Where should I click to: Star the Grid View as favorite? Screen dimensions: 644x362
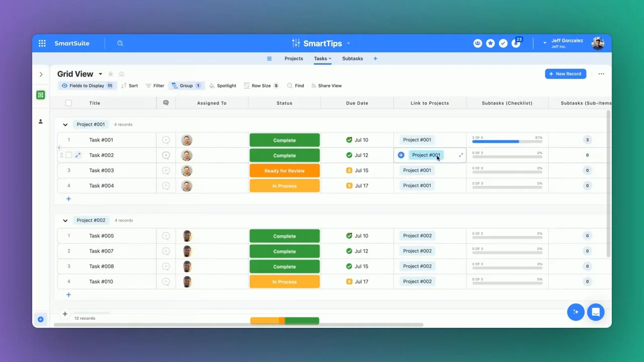click(x=111, y=74)
